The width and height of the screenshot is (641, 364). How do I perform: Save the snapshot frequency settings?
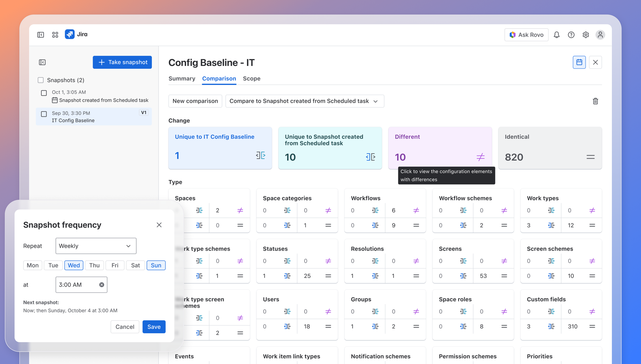[154, 327]
